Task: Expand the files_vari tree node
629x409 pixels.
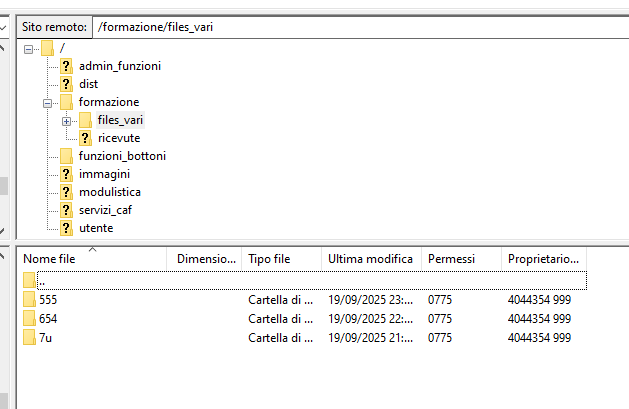Action: pos(67,121)
